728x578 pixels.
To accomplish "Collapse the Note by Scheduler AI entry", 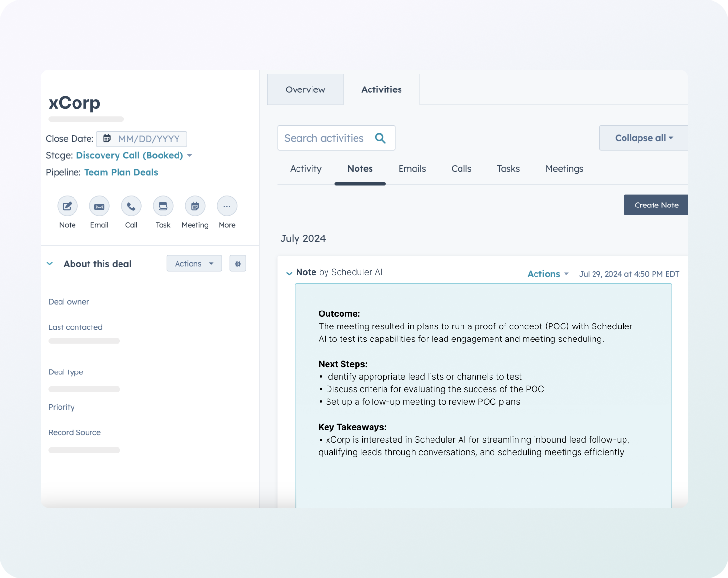I will 289,273.
